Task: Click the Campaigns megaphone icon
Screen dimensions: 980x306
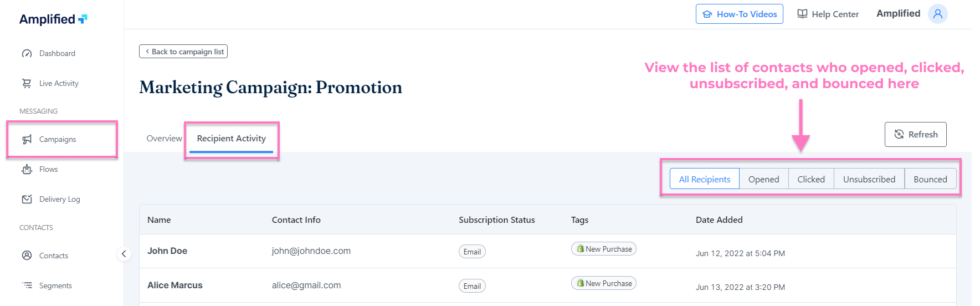Action: [27, 140]
